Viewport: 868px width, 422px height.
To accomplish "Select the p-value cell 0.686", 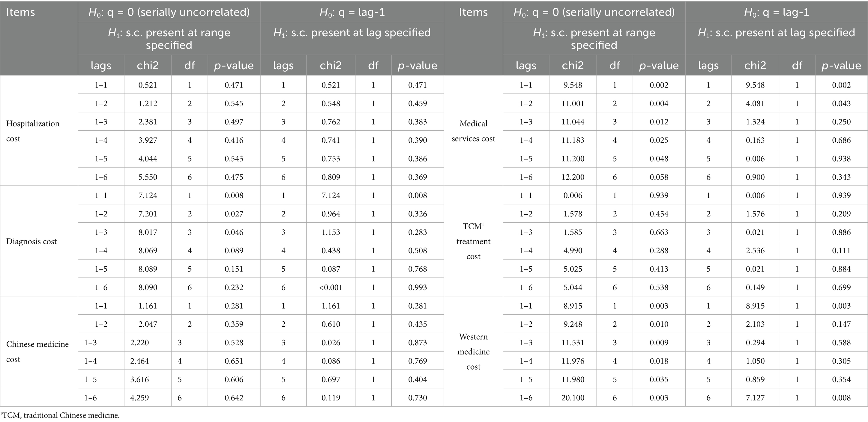I will tap(841, 141).
